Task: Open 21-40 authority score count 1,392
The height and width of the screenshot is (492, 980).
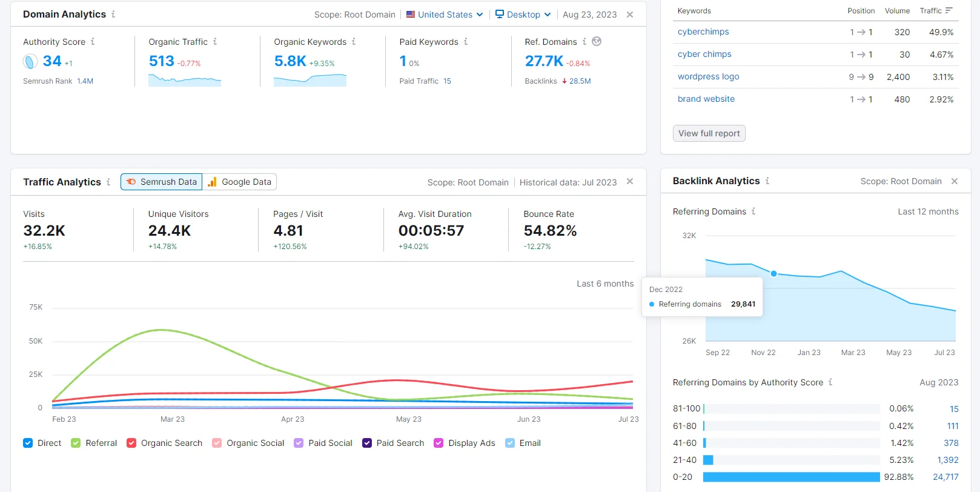Action: pos(948,460)
